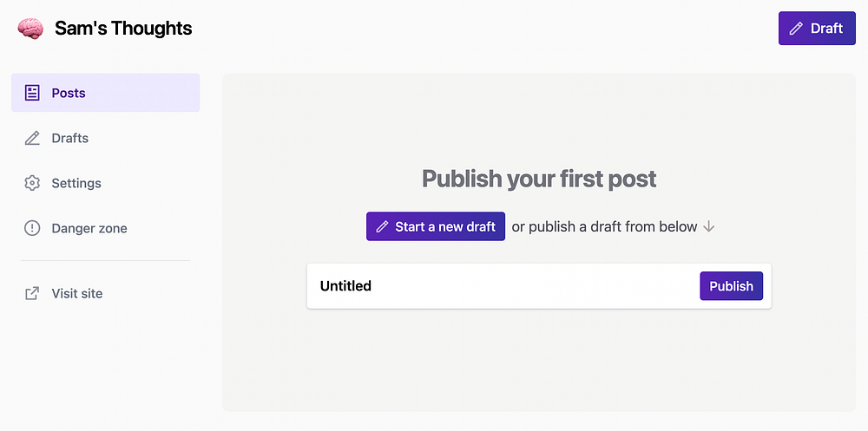The height and width of the screenshot is (431, 868).
Task: Select Danger zone in sidebar
Action: point(89,228)
